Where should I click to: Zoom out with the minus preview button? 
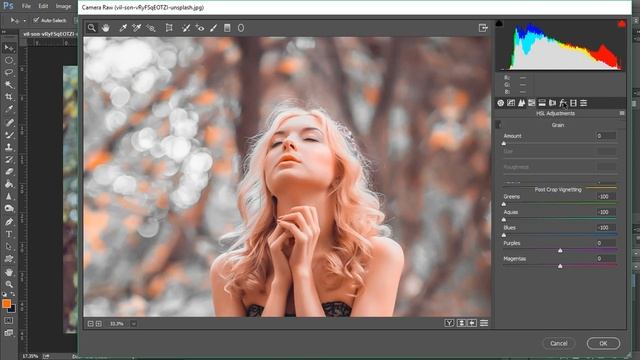coord(91,324)
